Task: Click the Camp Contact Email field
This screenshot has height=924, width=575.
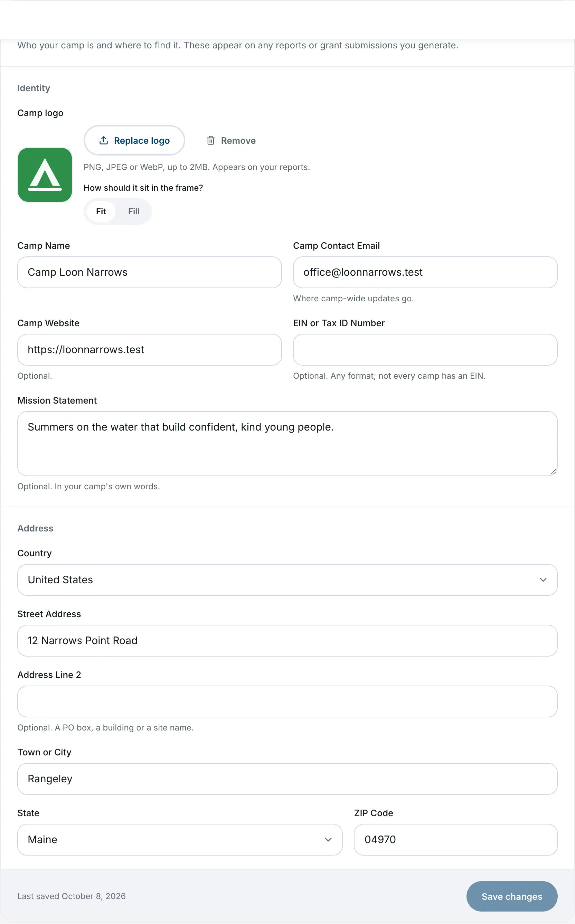Action: point(425,272)
